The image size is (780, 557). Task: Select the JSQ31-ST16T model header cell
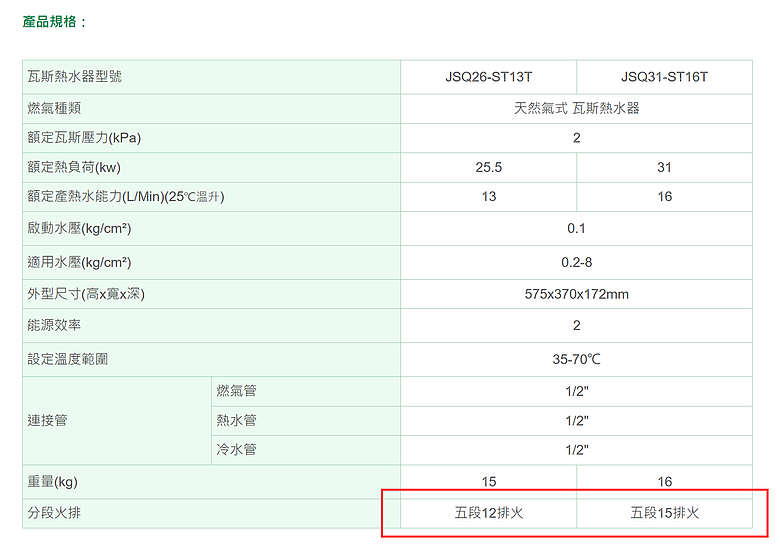coord(664,77)
